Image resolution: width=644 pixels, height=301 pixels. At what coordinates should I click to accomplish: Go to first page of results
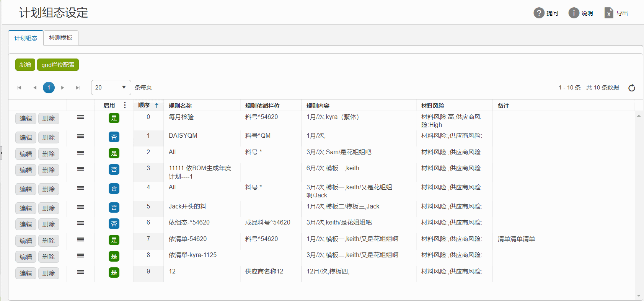click(x=19, y=88)
